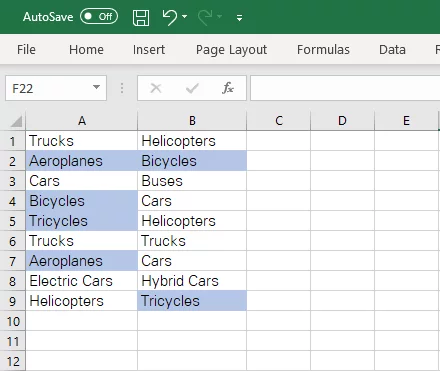Switch to the Home ribbon tab
Image resolution: width=440 pixels, height=371 pixels.
coord(86,50)
